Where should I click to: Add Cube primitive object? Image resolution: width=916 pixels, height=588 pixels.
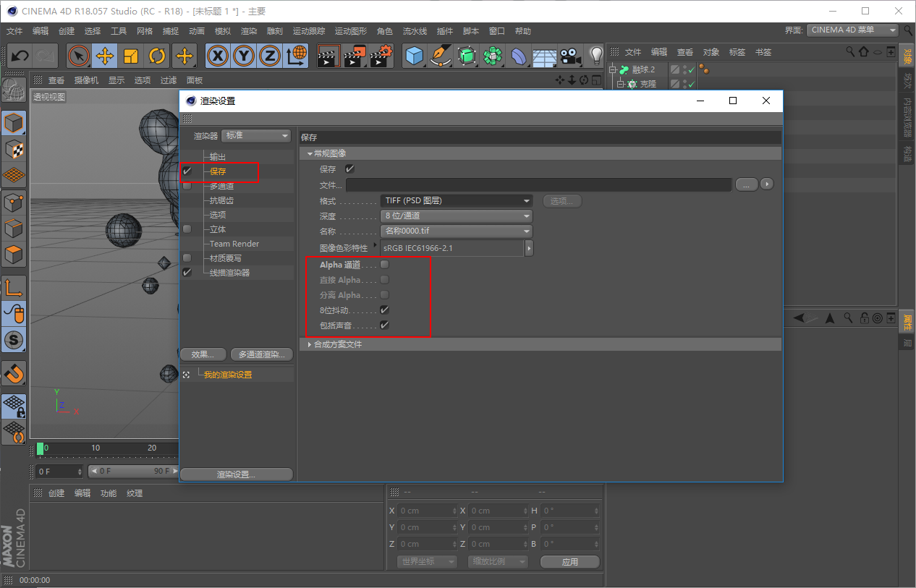coord(415,56)
